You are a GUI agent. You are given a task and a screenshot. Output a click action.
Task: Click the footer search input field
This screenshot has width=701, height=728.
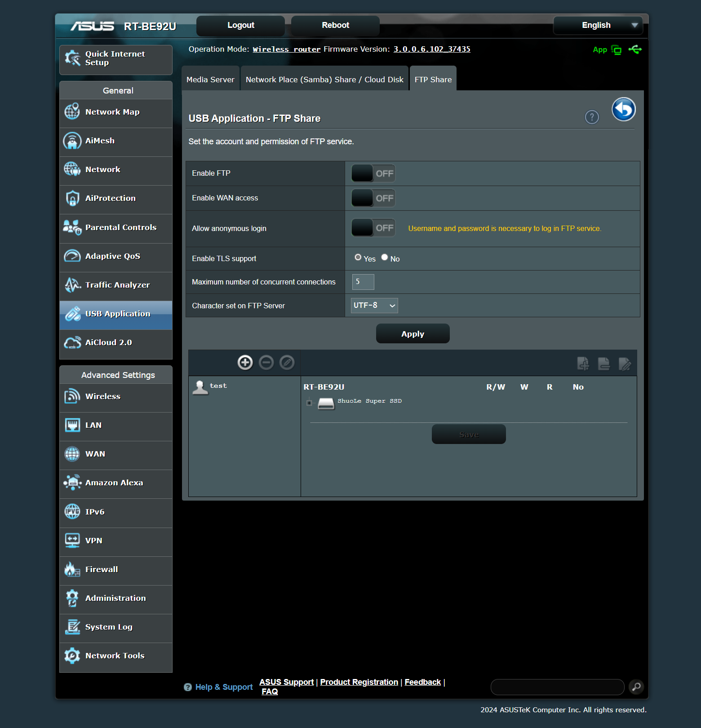558,687
